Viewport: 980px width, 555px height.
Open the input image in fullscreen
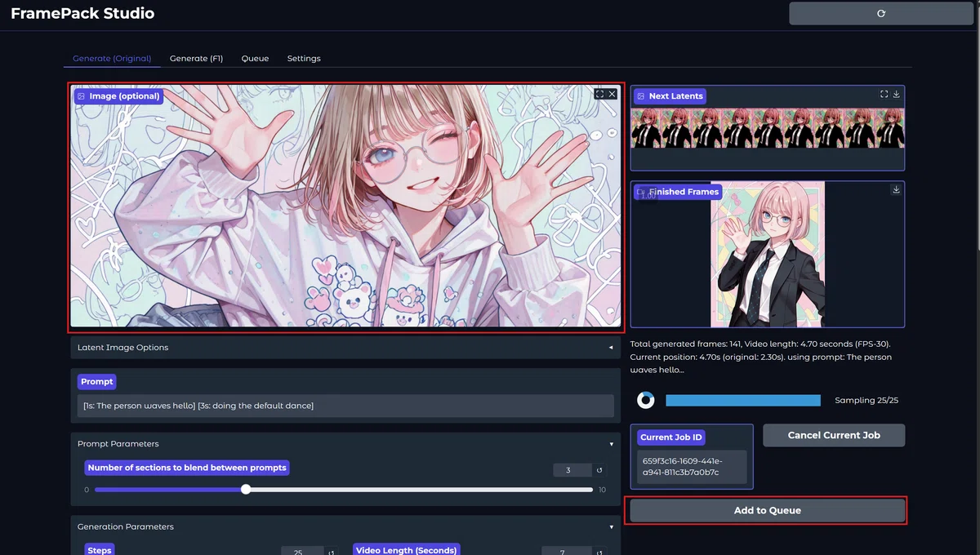[599, 95]
